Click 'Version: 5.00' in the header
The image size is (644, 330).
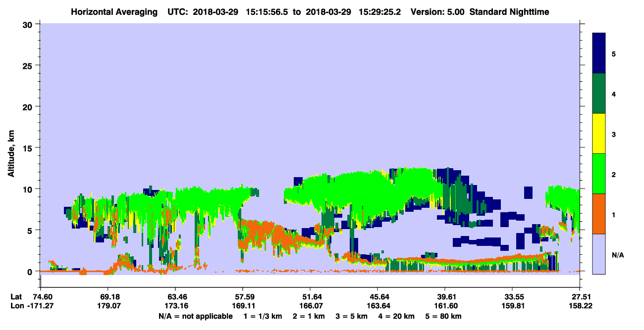[x=438, y=12]
